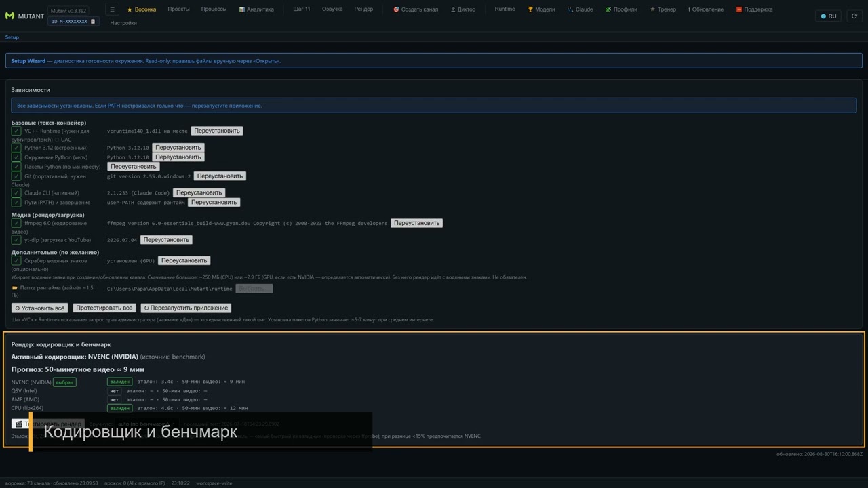Click Переустановить for Python 3.12 (встроенный)
Screen dimensions: 868x488
[178, 148]
